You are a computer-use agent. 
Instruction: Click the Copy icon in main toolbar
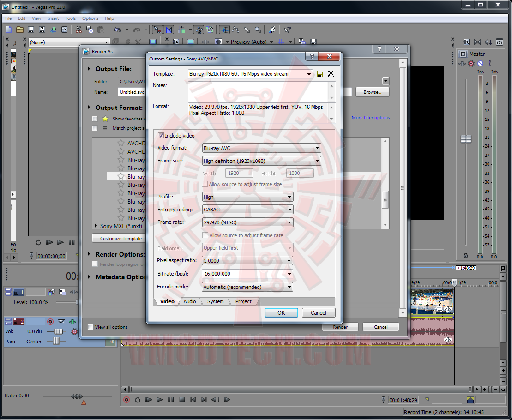tap(90, 30)
